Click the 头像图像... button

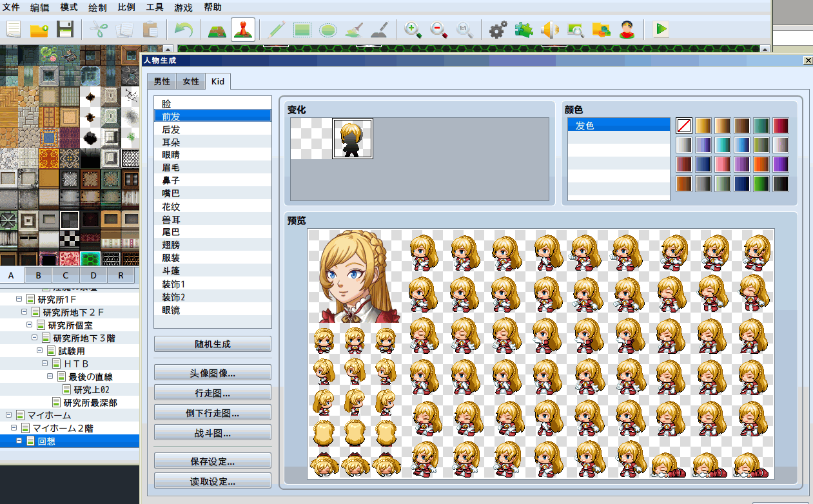click(x=213, y=373)
